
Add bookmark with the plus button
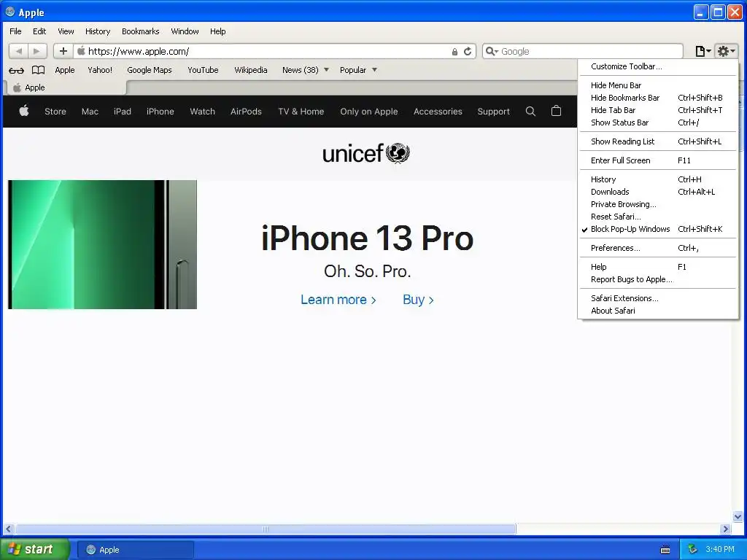click(x=63, y=51)
